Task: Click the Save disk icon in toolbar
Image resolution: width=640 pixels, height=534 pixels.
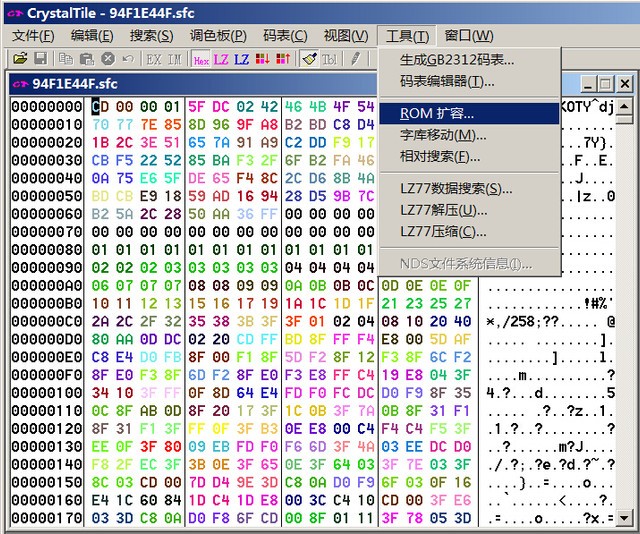Action: (x=41, y=59)
